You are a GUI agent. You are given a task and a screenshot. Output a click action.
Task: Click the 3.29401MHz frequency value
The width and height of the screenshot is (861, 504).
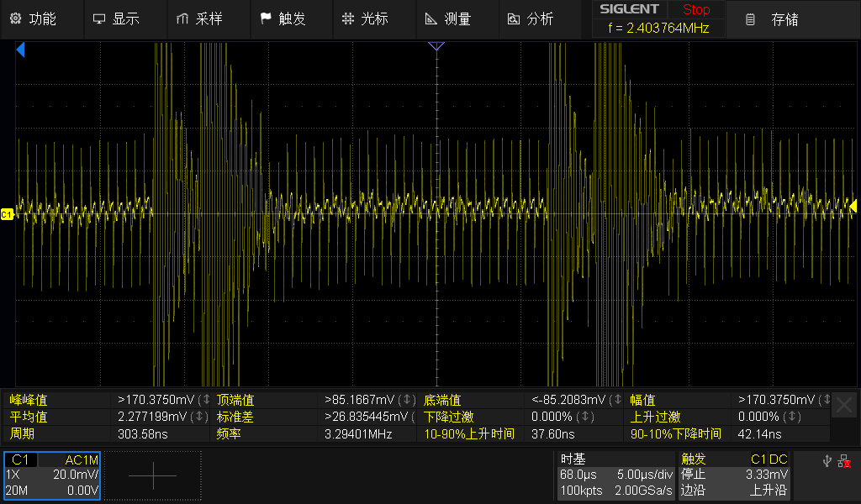[358, 433]
